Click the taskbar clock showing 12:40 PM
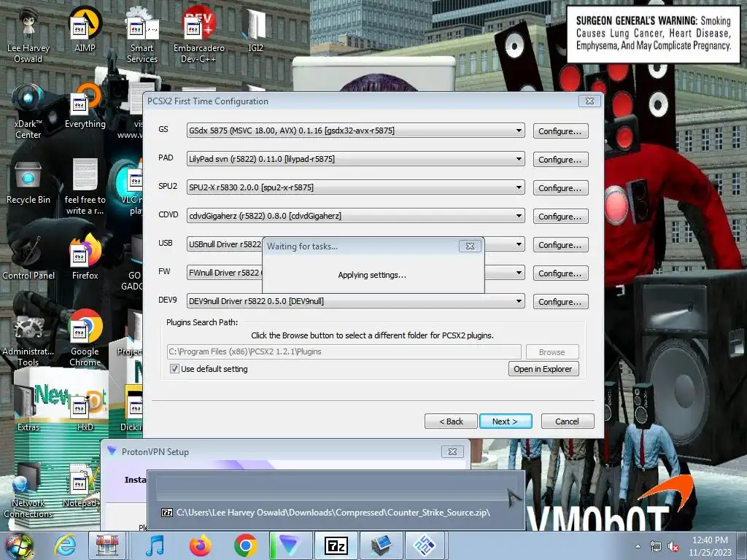The height and width of the screenshot is (560, 747). pos(709,546)
